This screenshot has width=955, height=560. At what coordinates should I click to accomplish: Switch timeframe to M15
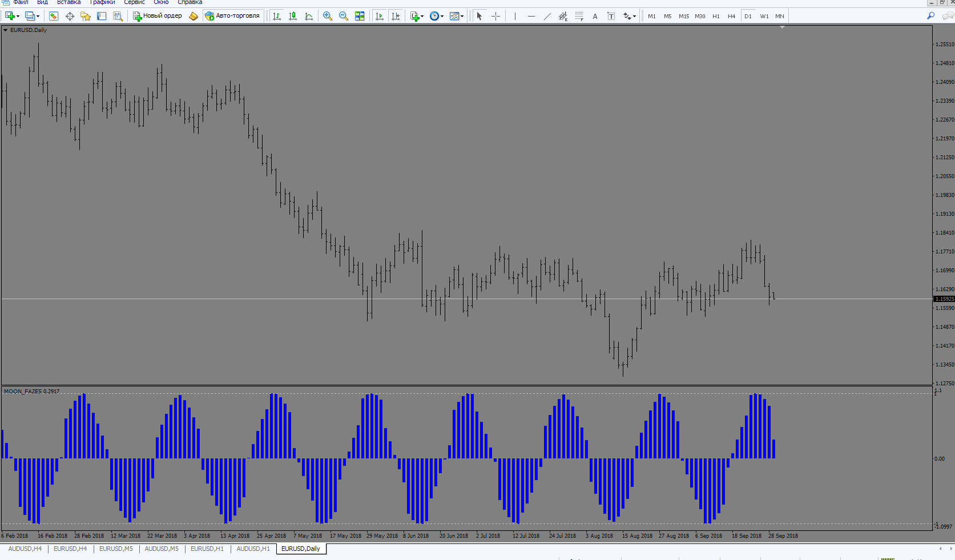684,16
